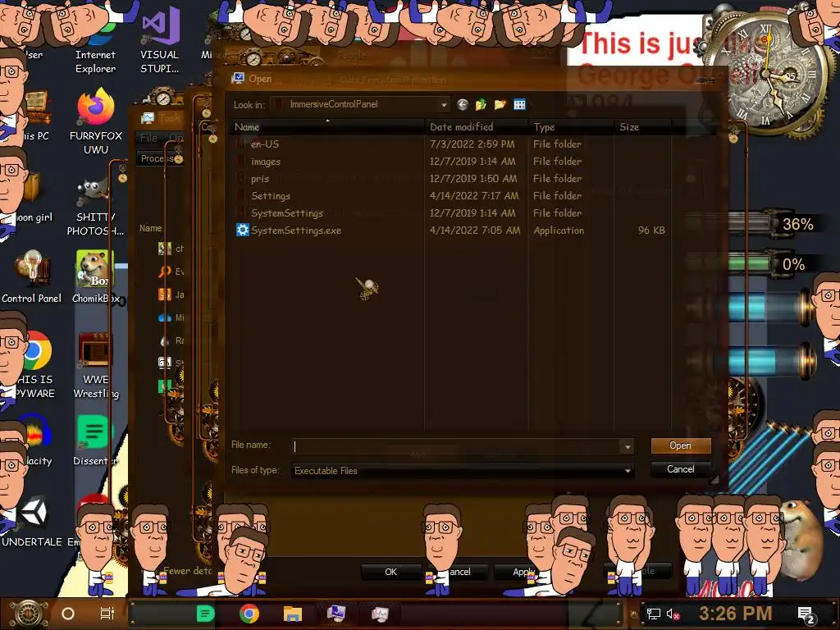
Task: Click the Open button in dialog
Action: click(680, 445)
